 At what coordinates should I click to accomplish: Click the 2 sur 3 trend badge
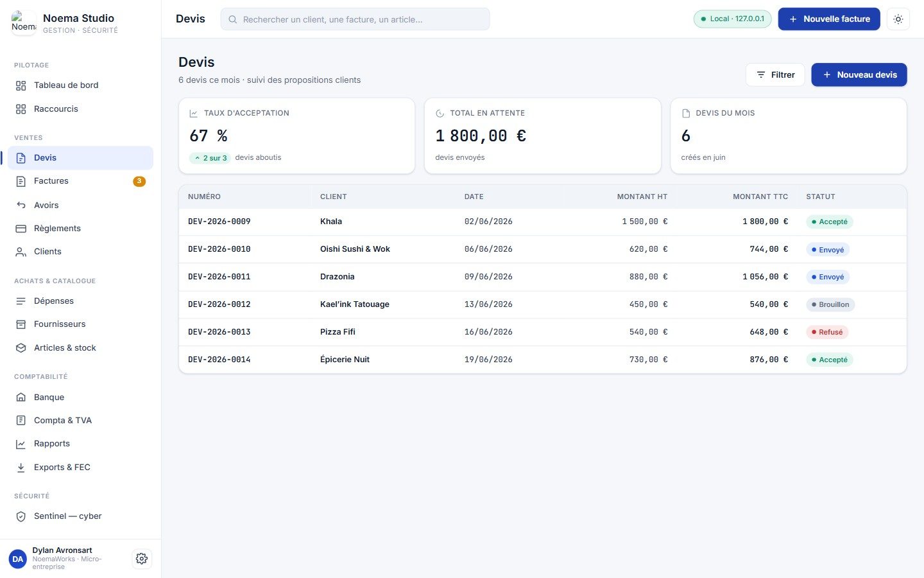210,158
